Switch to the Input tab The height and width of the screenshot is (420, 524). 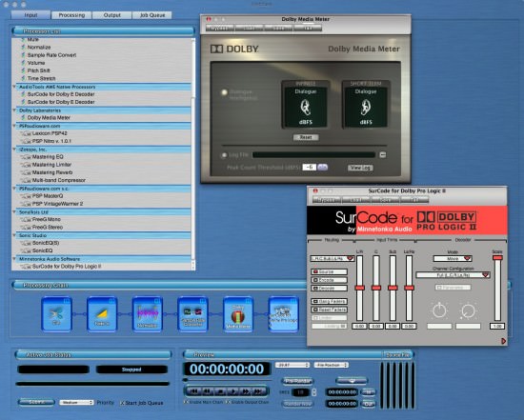click(30, 15)
